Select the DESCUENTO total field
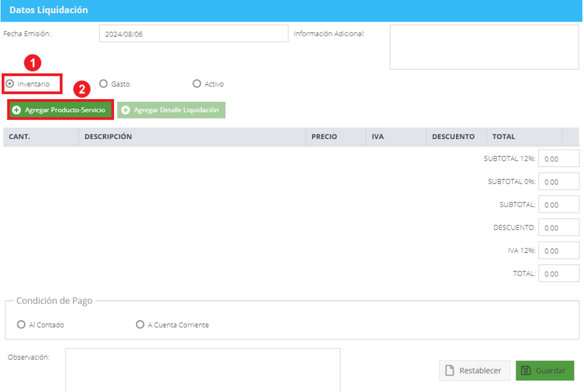 559,227
